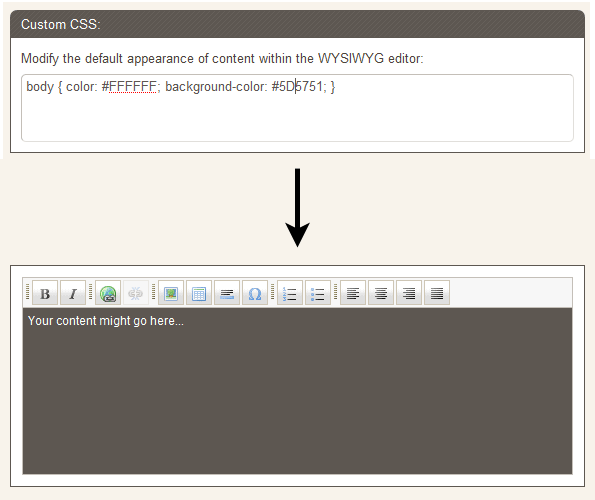Click the insert image icon

click(x=171, y=293)
